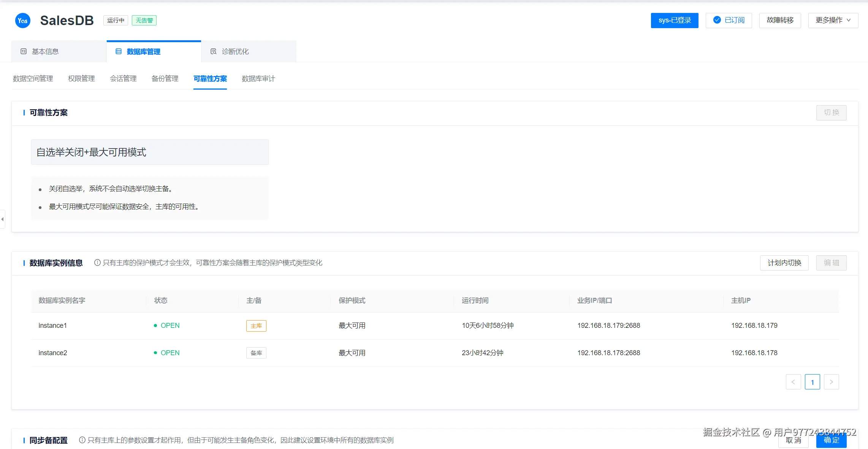Click the 诊断优化 tab icon
This screenshot has width=868, height=449.
214,51
